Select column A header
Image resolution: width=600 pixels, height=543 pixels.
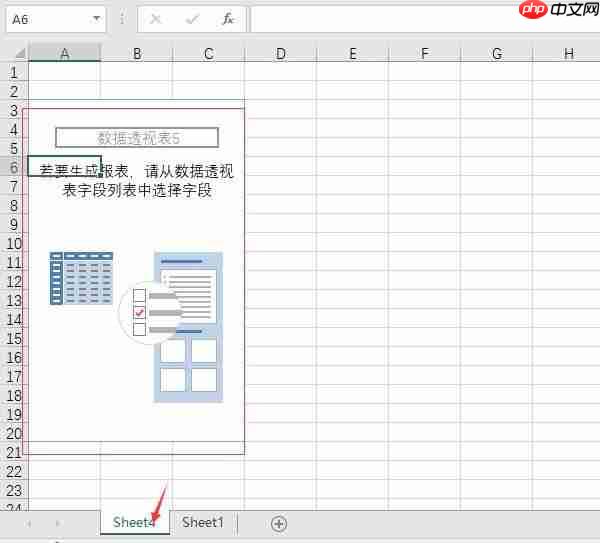coord(65,53)
